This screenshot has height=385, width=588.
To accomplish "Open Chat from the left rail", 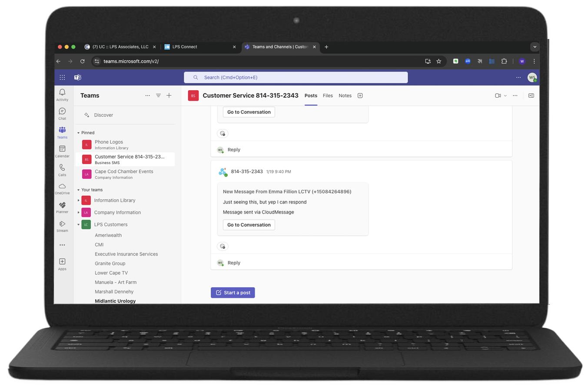I will coord(62,114).
